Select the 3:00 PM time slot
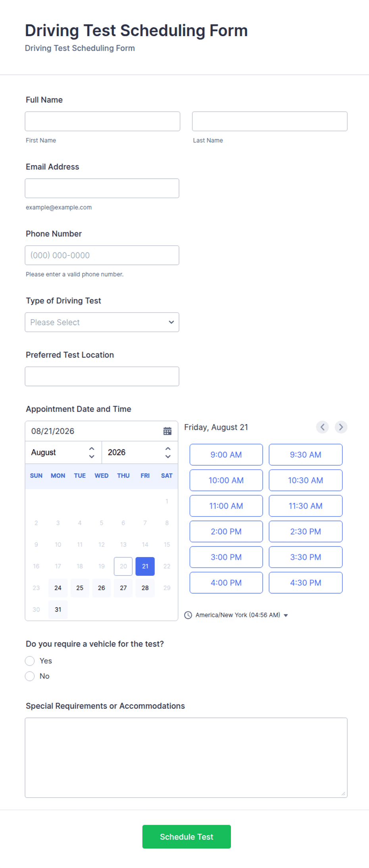 tap(226, 557)
